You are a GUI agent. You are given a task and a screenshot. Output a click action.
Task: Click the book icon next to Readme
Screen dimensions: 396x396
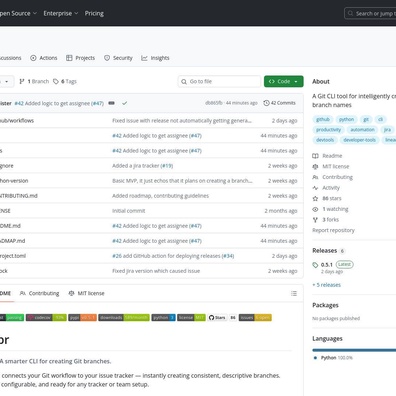tap(315, 156)
